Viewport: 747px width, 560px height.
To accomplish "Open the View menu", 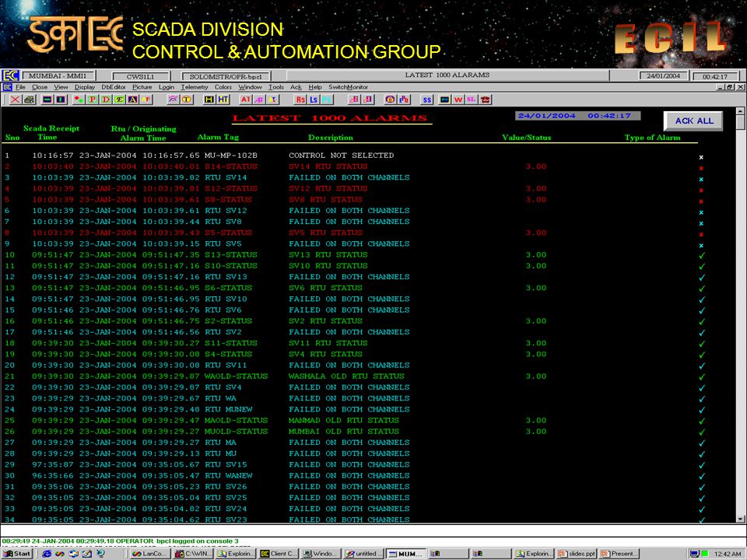I will [x=61, y=87].
